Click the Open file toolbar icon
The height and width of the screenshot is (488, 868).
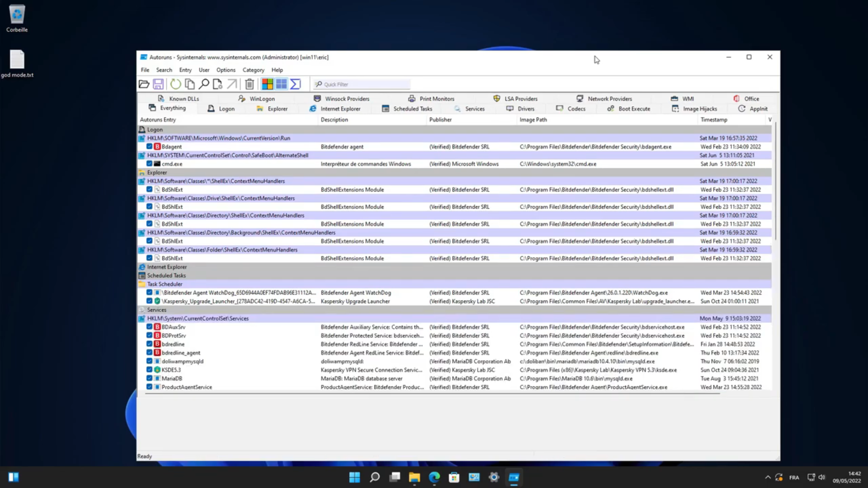(x=144, y=84)
